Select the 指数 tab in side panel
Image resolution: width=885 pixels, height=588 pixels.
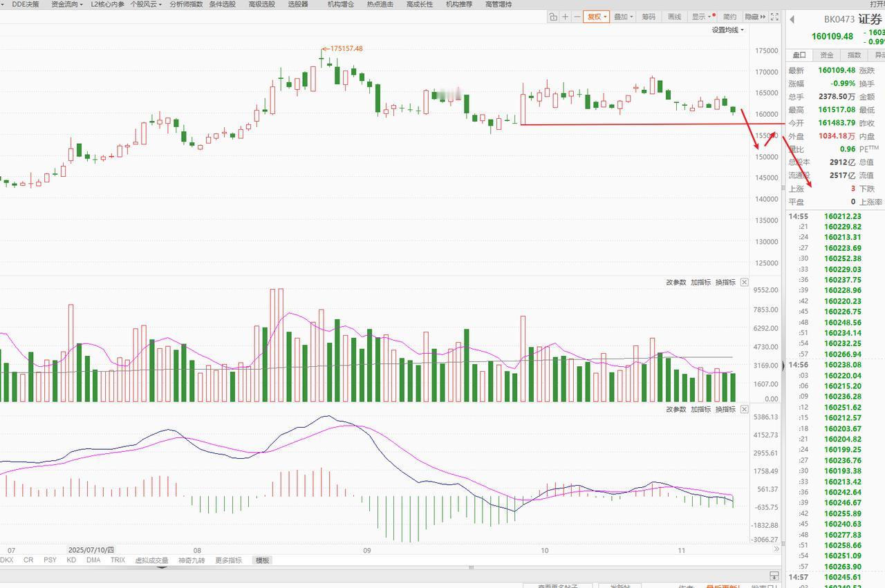point(855,55)
